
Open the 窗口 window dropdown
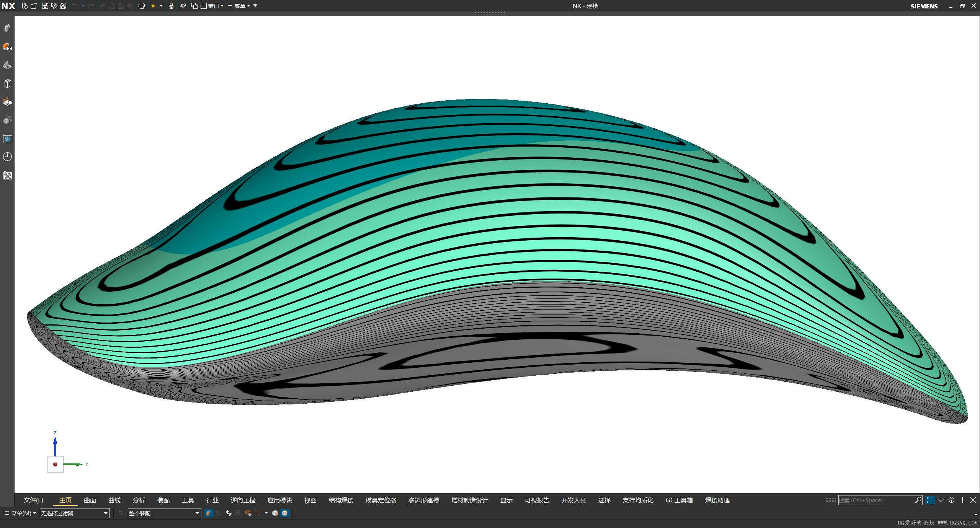212,6
